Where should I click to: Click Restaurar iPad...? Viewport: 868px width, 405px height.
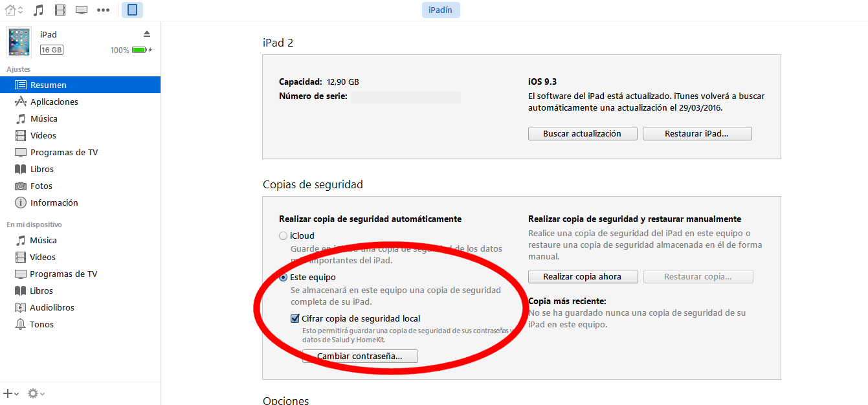coord(696,133)
